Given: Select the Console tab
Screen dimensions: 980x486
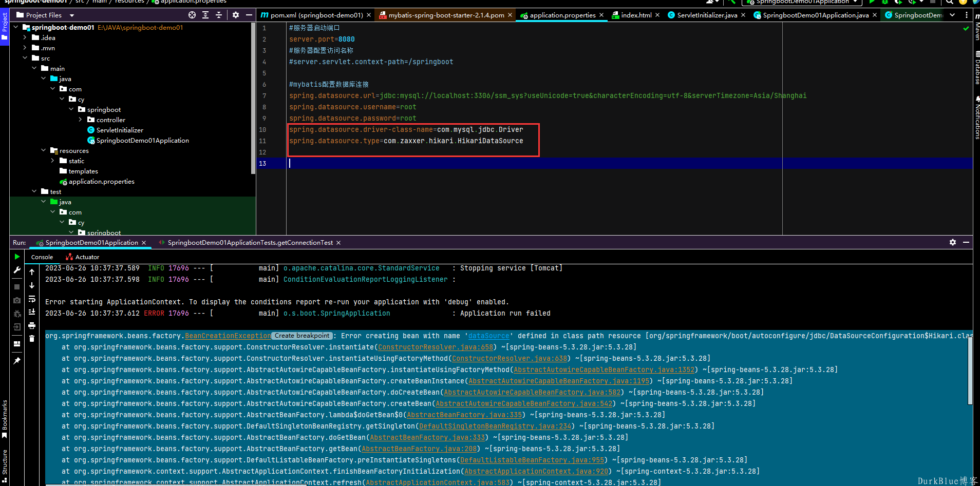Looking at the screenshot, I should coord(42,257).
